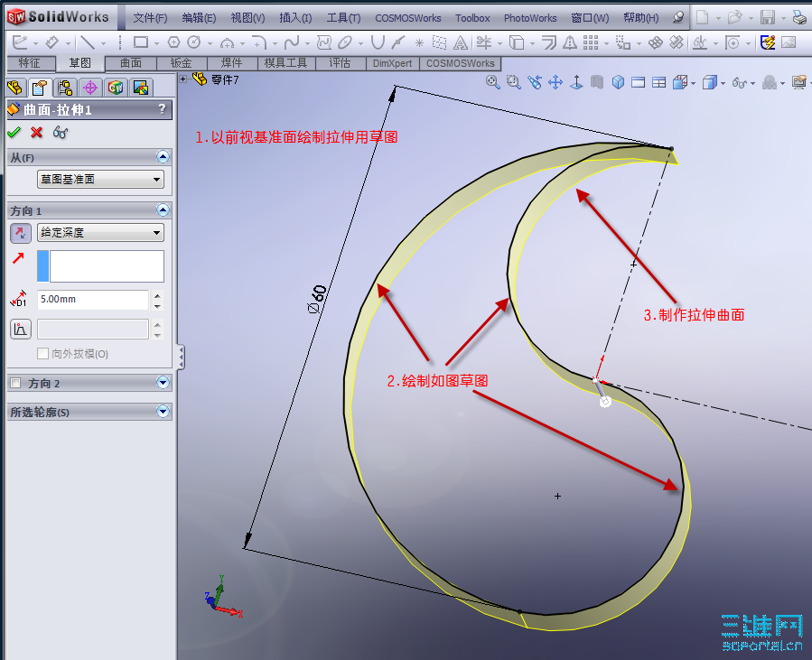
Task: Click the Zoom to Area icon
Action: coord(514,82)
